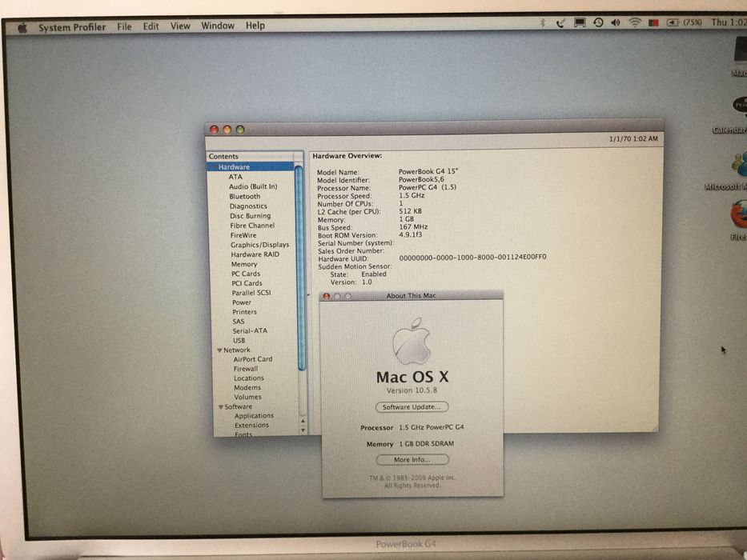
Task: Minimize the System Profiler window
Action: point(227,130)
